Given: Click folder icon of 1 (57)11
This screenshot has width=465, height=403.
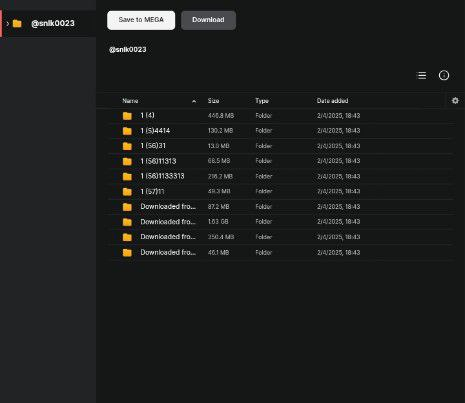Looking at the screenshot, I should click(127, 192).
